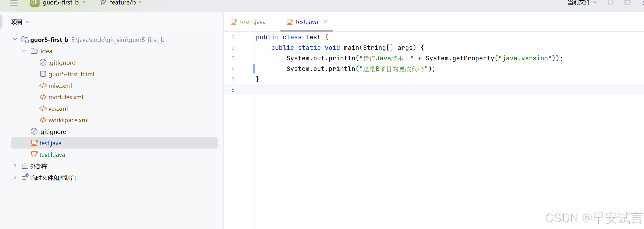644x229 pixels.
Task: Click the blue change marker on line 4
Action: [x=254, y=69]
